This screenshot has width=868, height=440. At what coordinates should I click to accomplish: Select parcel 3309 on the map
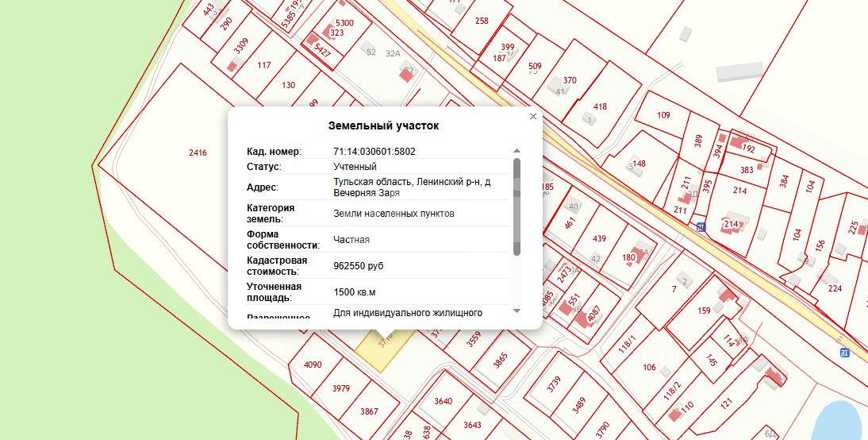(x=241, y=45)
